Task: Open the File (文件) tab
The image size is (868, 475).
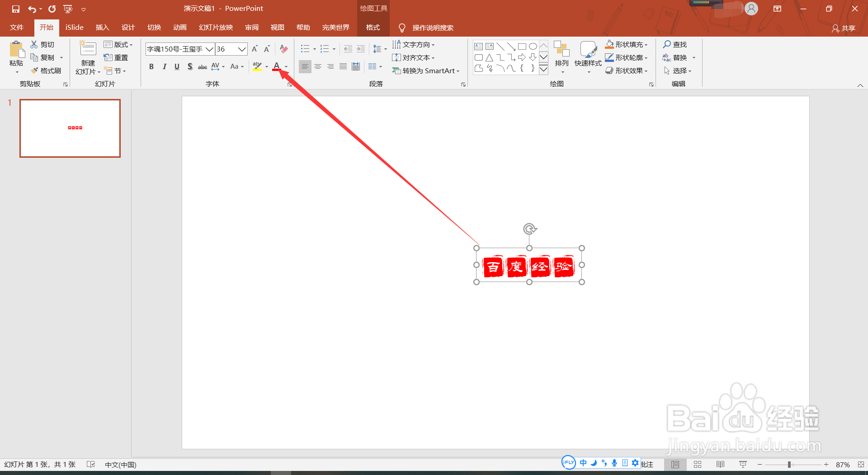Action: coord(17,28)
